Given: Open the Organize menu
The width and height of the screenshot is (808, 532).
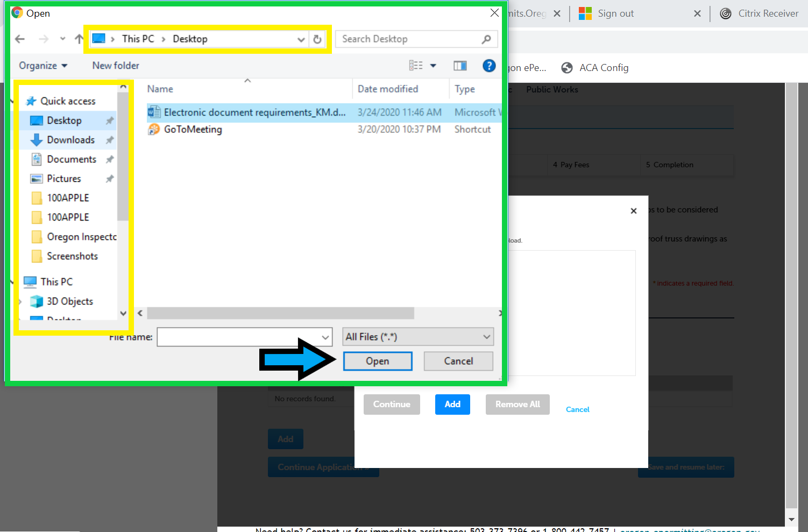Looking at the screenshot, I should (x=43, y=66).
